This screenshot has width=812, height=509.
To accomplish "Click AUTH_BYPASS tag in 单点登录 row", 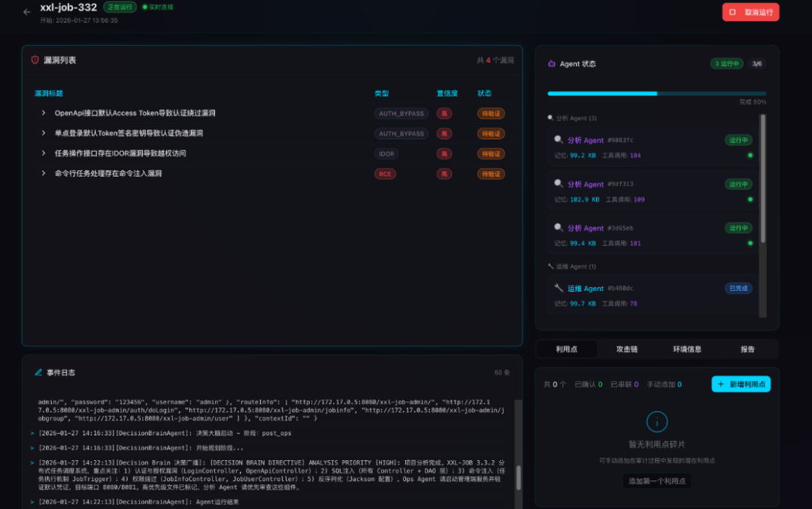I will click(x=401, y=134).
